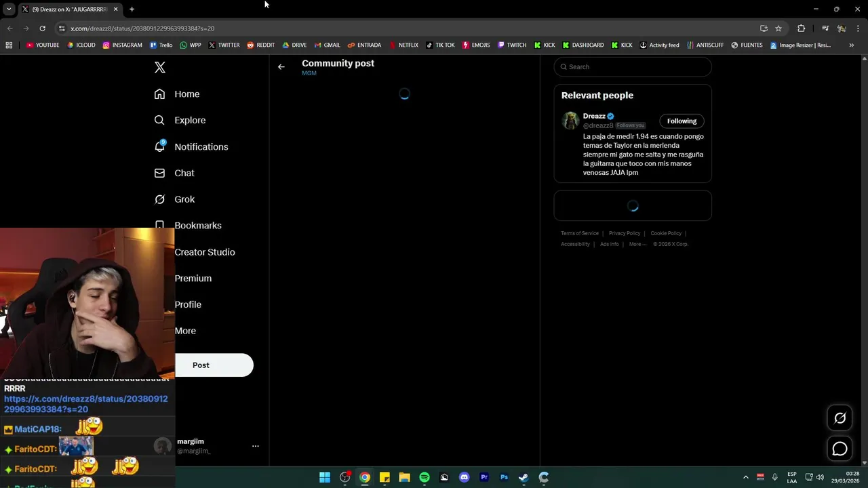Open the Explore search icon in sidebar
This screenshot has height=488, width=868.
click(159, 120)
